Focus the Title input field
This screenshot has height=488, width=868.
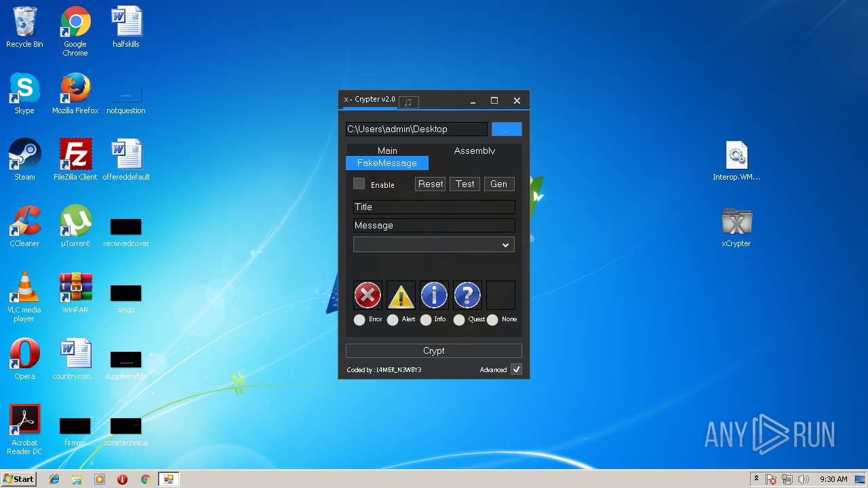pyautogui.click(x=434, y=207)
